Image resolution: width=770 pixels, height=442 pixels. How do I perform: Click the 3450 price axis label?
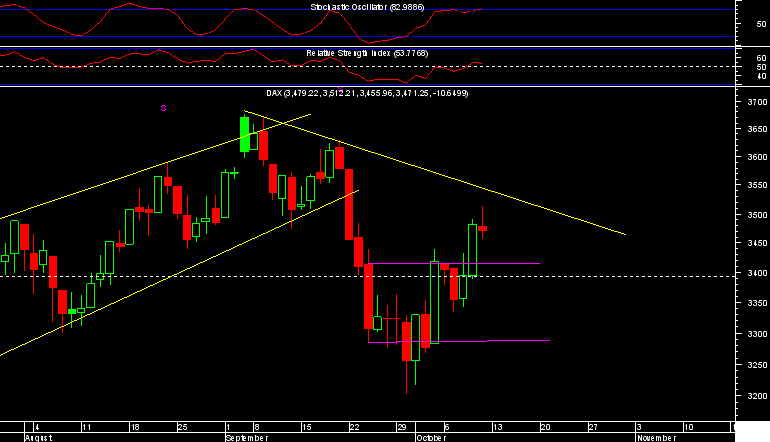pos(757,243)
